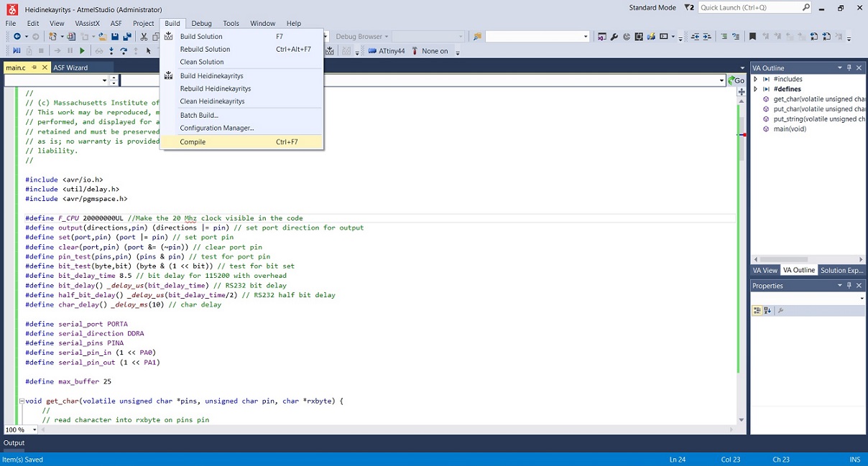Viewport: 868px width, 466px height.
Task: Click the notifications flag icon
Action: click(689, 7)
